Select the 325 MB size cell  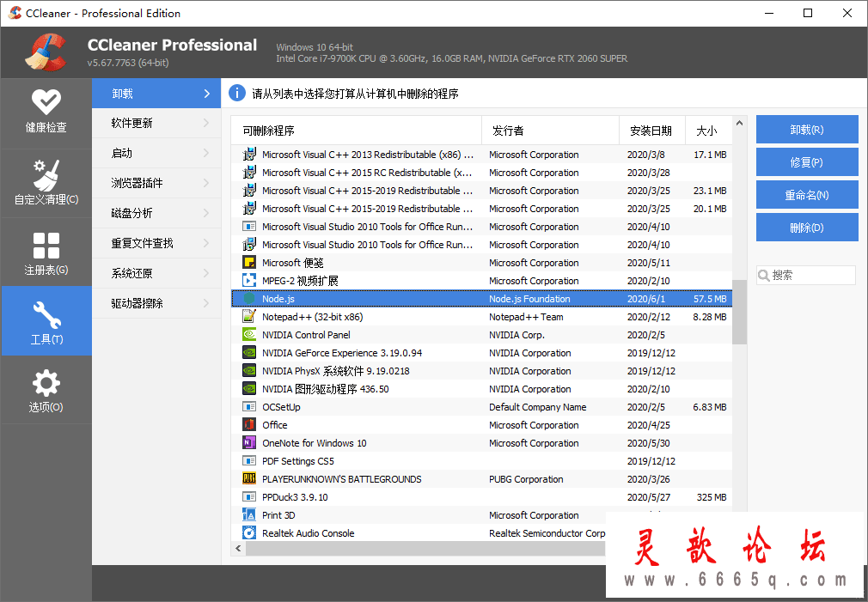pyautogui.click(x=712, y=497)
